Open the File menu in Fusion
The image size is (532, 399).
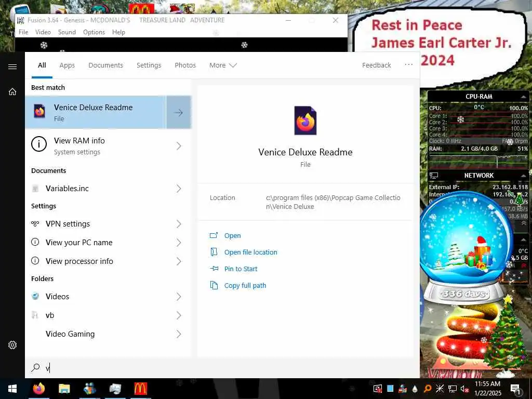pos(23,32)
